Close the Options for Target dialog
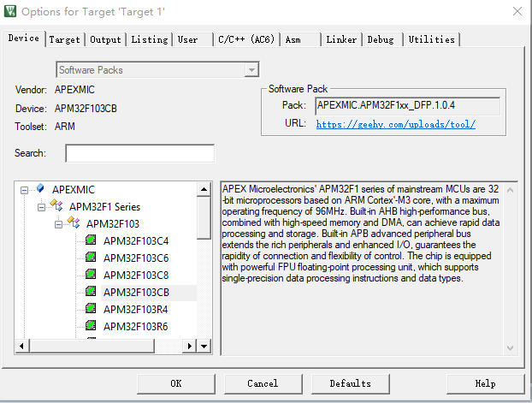This screenshot has height=403, width=532. coord(517,11)
